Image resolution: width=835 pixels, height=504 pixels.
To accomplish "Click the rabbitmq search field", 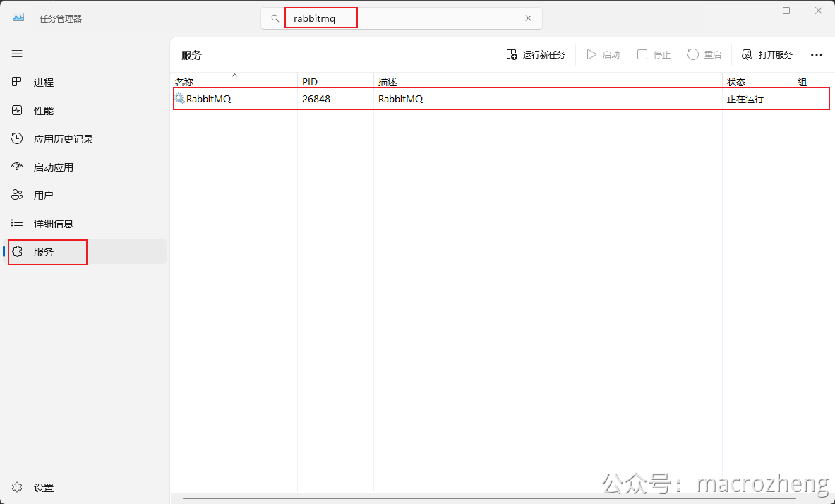I will [x=401, y=18].
